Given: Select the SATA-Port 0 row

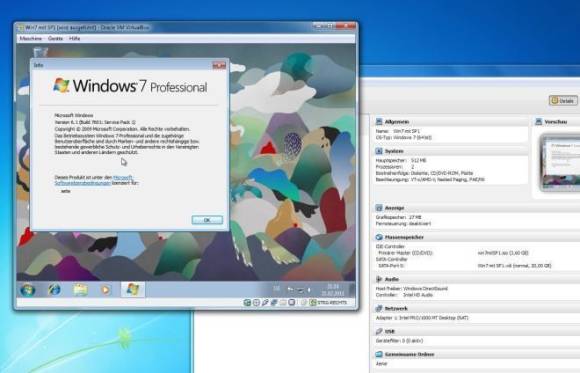Looking at the screenshot, I should point(465,266).
